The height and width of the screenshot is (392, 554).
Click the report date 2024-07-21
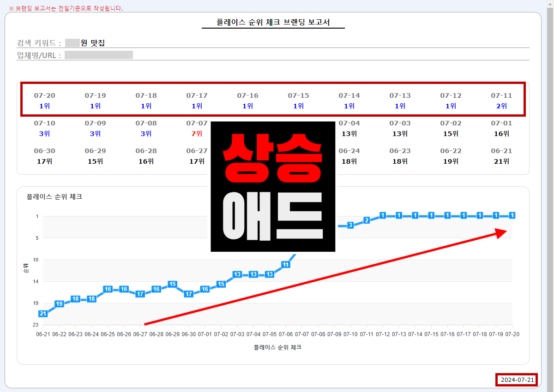point(517,380)
